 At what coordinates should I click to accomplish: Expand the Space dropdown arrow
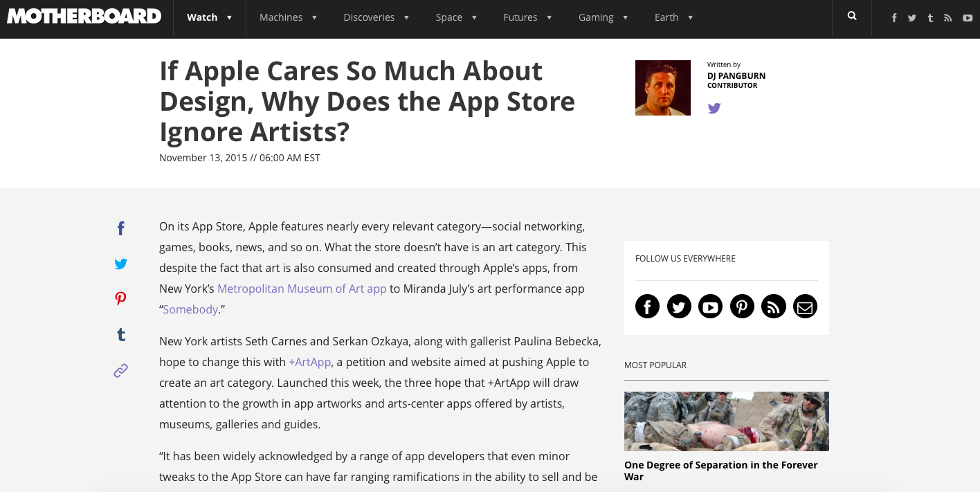(x=474, y=18)
